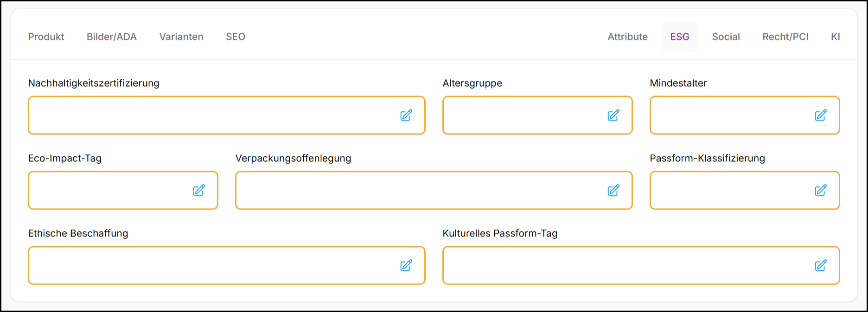Viewport: 868px width, 312px height.
Task: Go to the SEO tab
Action: (x=236, y=37)
